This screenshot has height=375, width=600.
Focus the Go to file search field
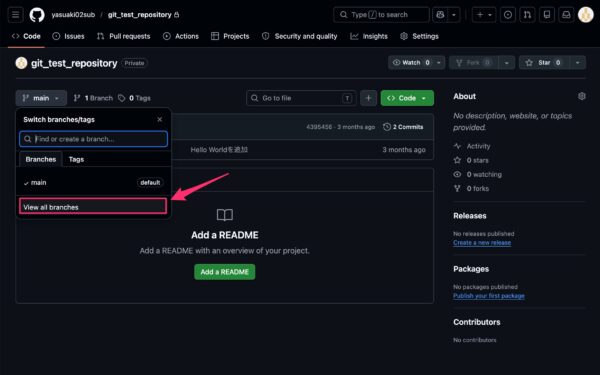[302, 98]
